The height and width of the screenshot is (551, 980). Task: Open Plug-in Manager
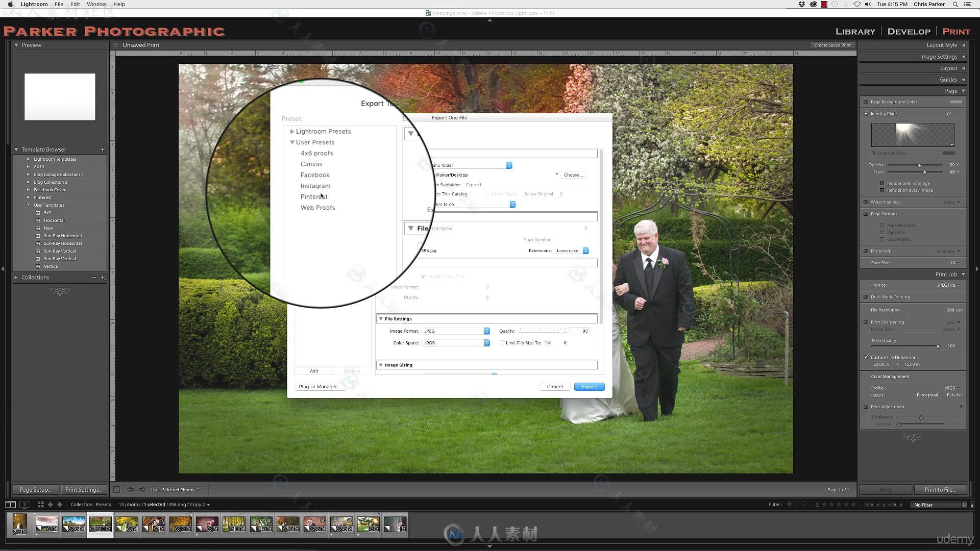click(x=320, y=387)
